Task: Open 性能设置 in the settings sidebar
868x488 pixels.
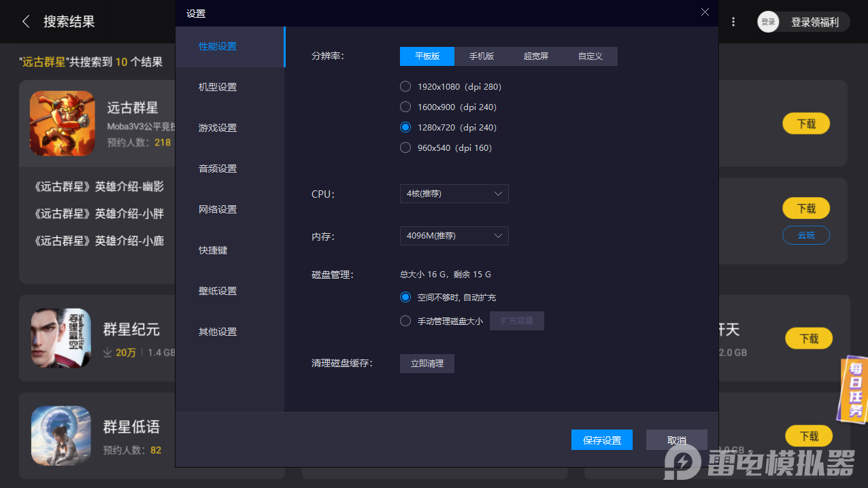Action: point(230,46)
